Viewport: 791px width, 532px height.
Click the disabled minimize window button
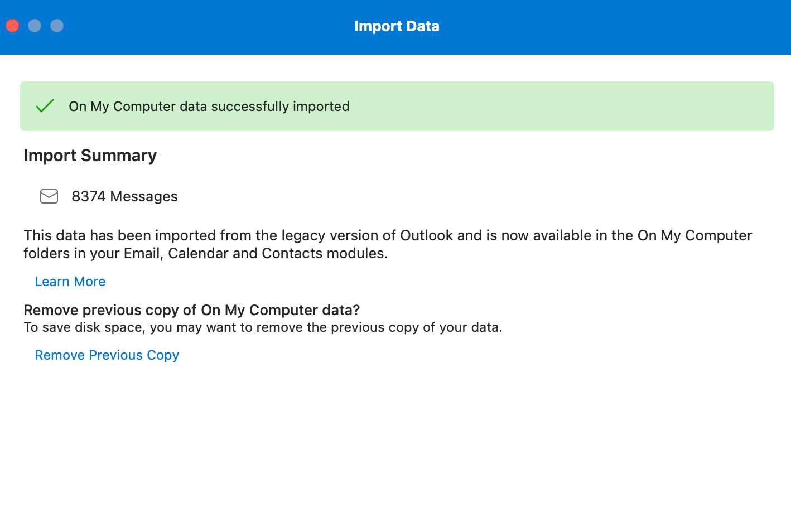point(35,26)
